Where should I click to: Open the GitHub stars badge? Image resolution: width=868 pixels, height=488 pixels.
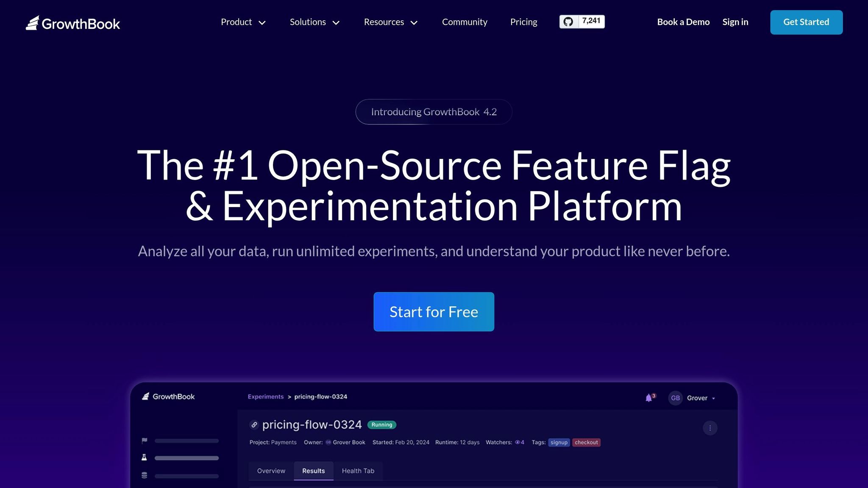tap(582, 22)
